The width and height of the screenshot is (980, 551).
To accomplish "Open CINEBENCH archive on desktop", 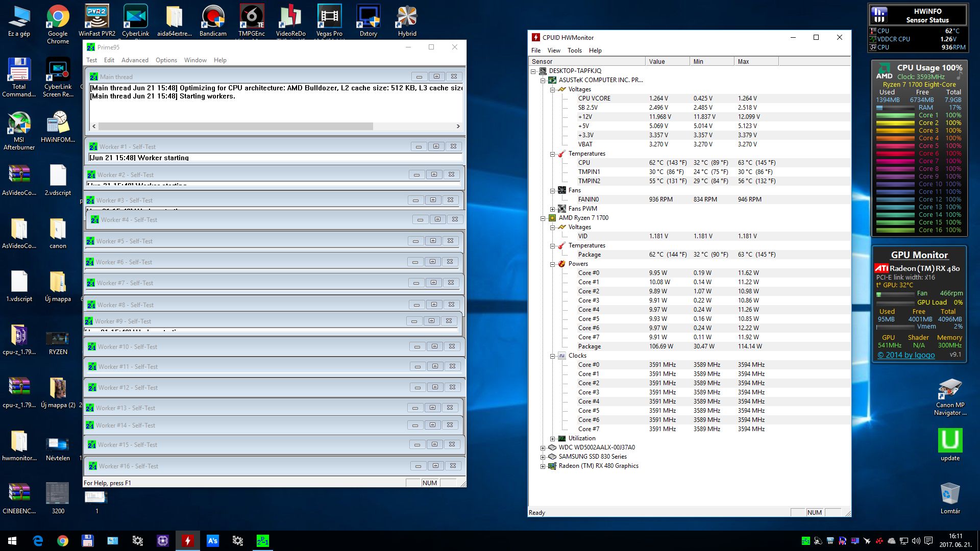I will coord(19,499).
